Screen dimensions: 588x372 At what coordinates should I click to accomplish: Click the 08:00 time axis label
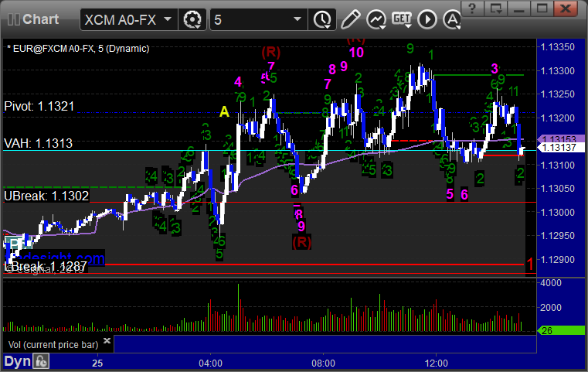coord(323,363)
